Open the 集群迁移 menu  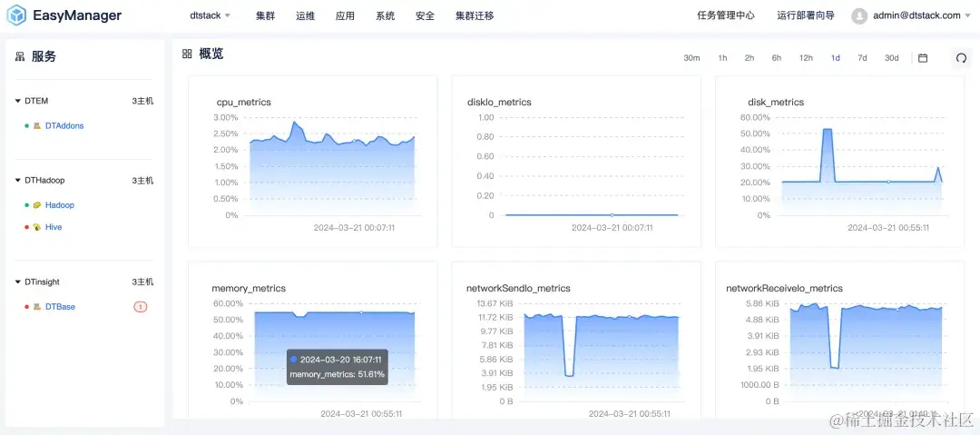click(475, 15)
